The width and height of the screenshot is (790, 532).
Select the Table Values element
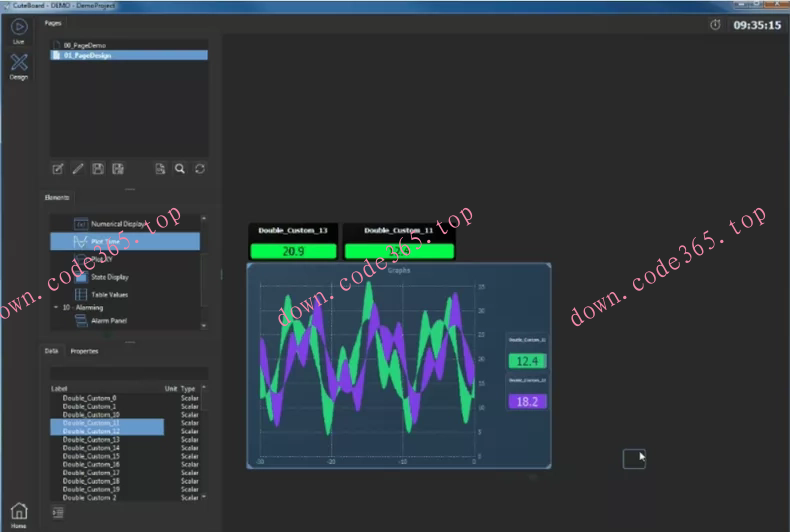125,295
